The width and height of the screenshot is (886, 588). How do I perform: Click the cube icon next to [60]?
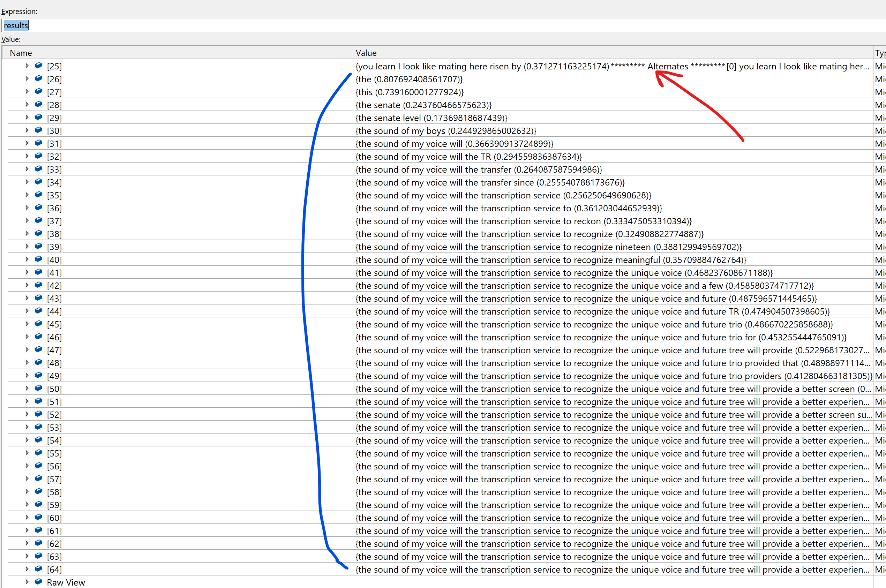38,517
